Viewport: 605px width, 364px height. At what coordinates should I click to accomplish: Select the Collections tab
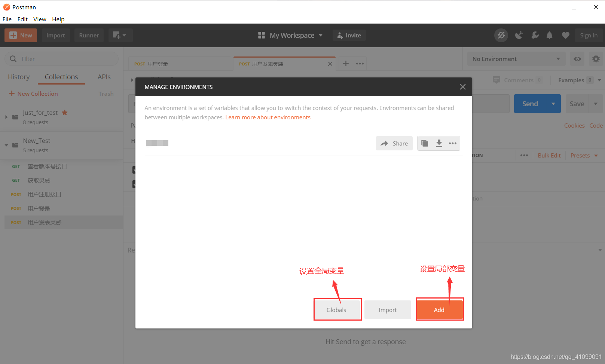[x=61, y=77]
